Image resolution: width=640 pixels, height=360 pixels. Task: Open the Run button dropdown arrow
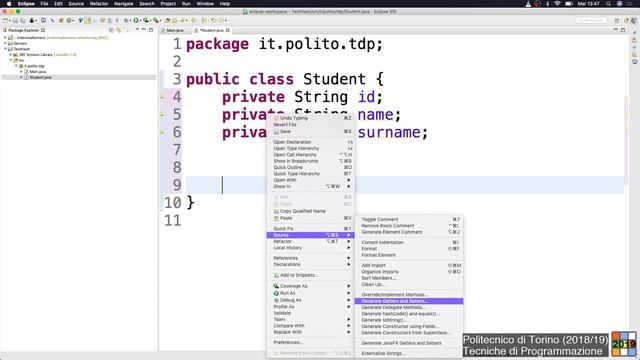140,20
